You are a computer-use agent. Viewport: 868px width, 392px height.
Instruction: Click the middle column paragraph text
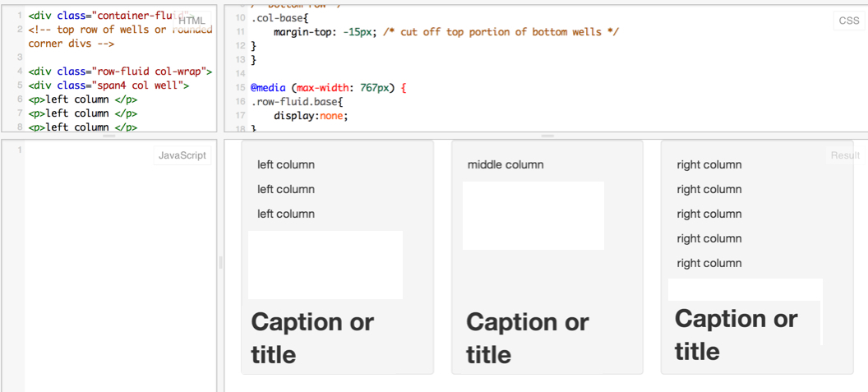[506, 164]
